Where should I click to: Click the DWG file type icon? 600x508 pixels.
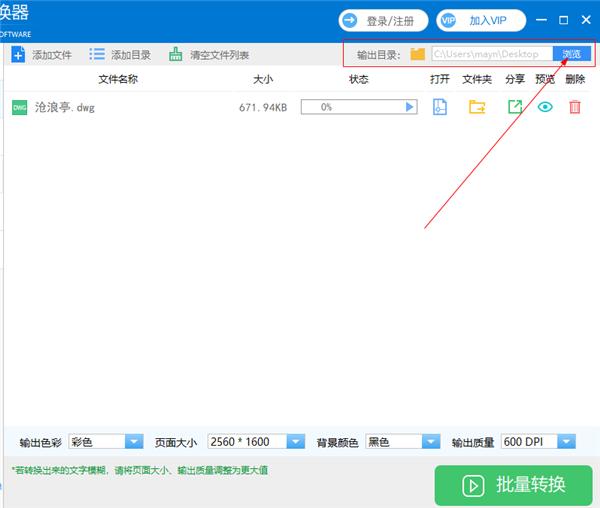(20, 107)
